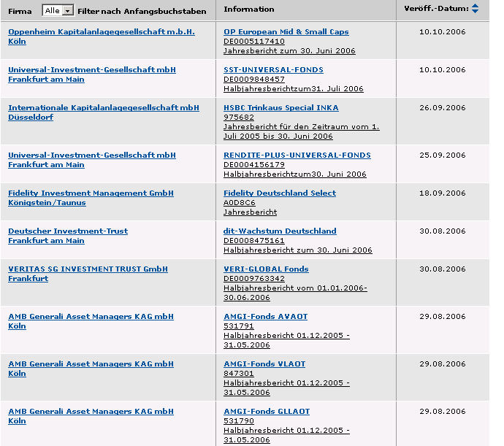Open Halbjahresbericht zum 31. Juli 2006

(x=294, y=88)
